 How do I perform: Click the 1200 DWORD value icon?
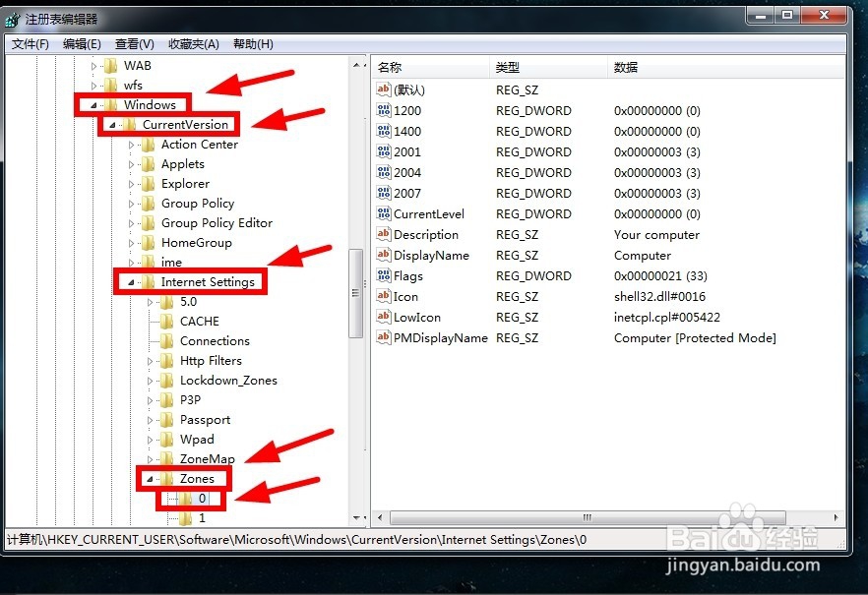[384, 110]
